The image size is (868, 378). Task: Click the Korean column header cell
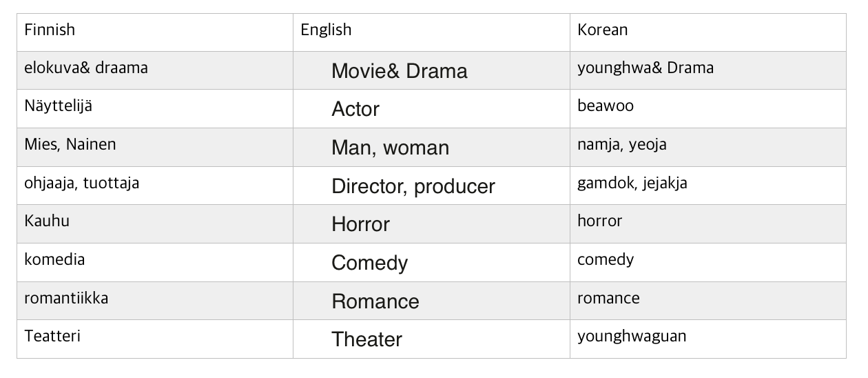(708, 32)
